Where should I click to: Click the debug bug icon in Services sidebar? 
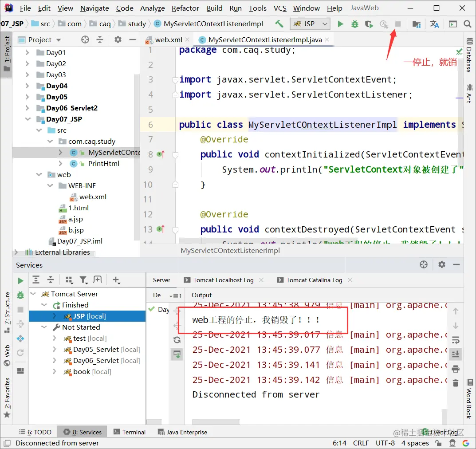(x=20, y=295)
